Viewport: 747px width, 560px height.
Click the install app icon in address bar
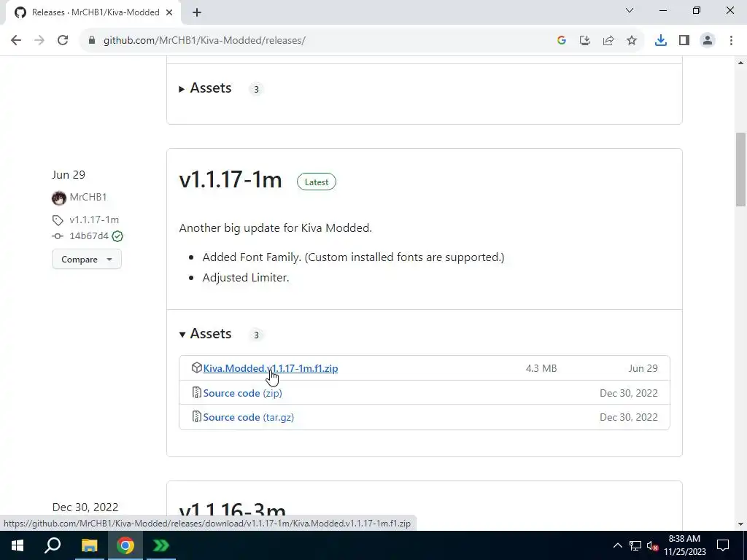click(x=585, y=41)
